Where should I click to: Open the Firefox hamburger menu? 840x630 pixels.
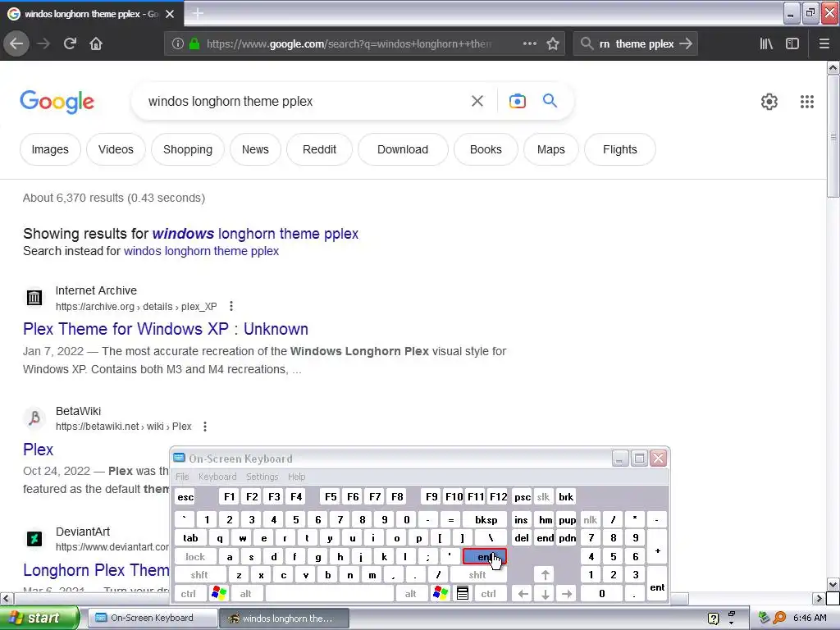(x=824, y=43)
